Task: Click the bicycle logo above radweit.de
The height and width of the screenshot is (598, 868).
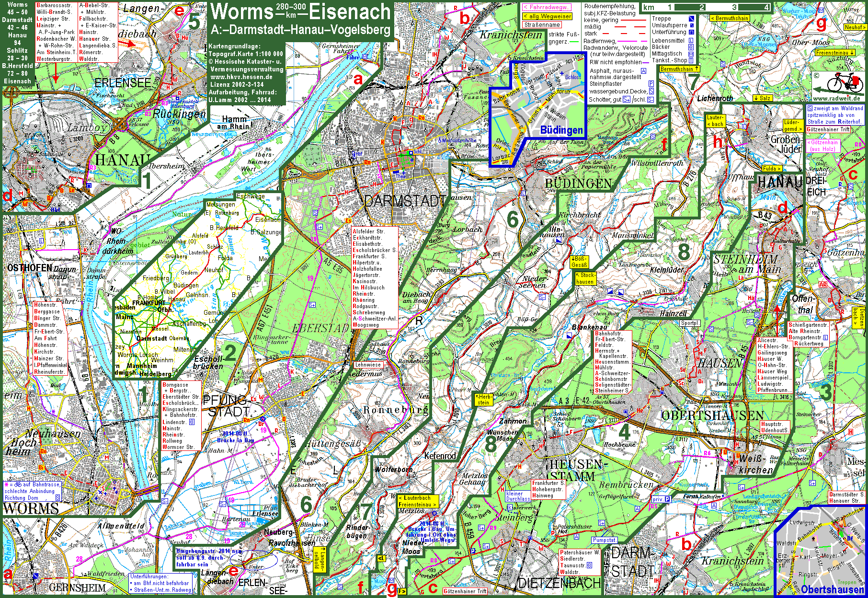Action: coord(845,84)
